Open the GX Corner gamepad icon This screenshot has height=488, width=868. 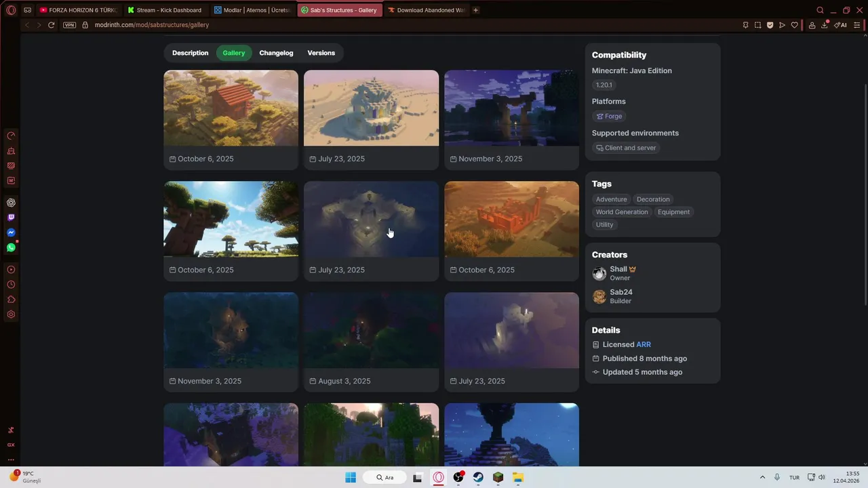27,10
